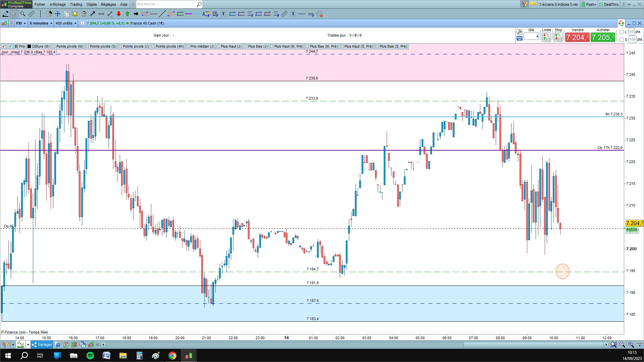Open the alert bell tool
Image resolution: width=644 pixels, height=362 pixels.
[x=75, y=14]
